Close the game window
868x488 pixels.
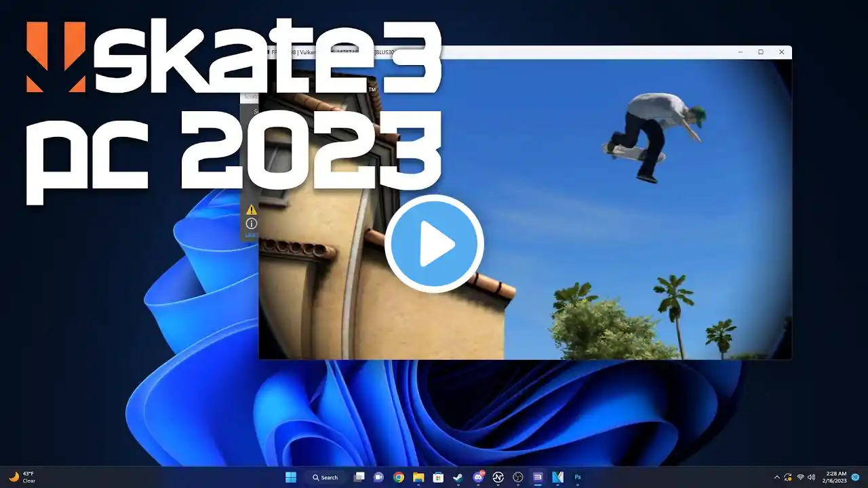point(781,52)
